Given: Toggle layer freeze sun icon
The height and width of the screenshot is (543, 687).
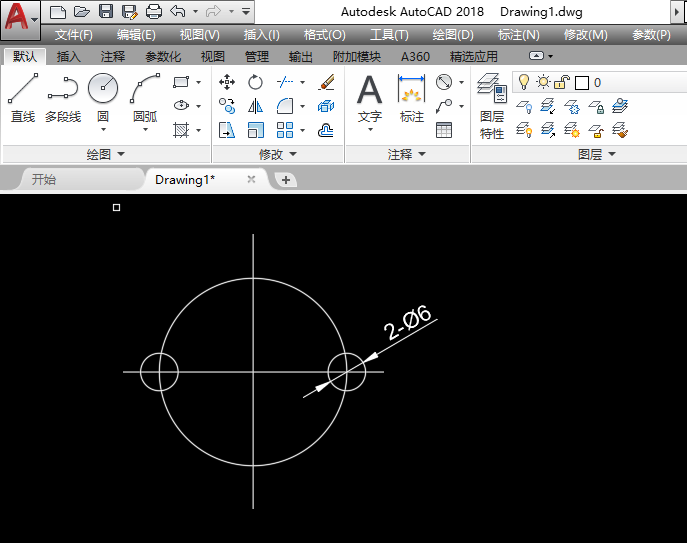Looking at the screenshot, I should (x=542, y=82).
